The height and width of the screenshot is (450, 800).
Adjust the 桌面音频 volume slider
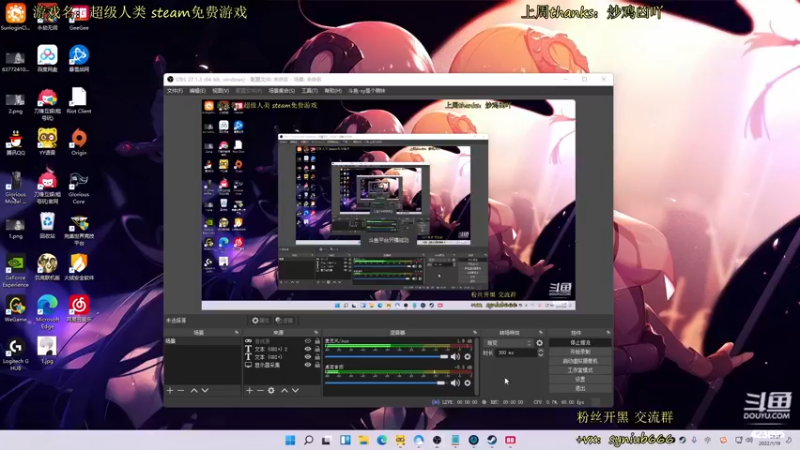pyautogui.click(x=385, y=383)
